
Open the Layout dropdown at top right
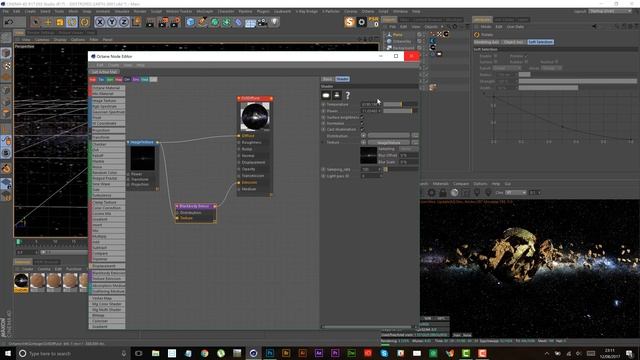pos(611,11)
